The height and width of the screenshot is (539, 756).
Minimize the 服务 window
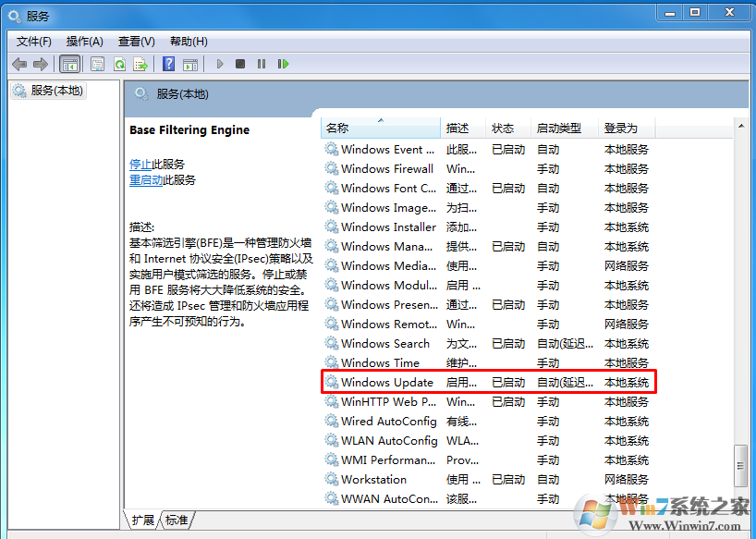point(670,13)
